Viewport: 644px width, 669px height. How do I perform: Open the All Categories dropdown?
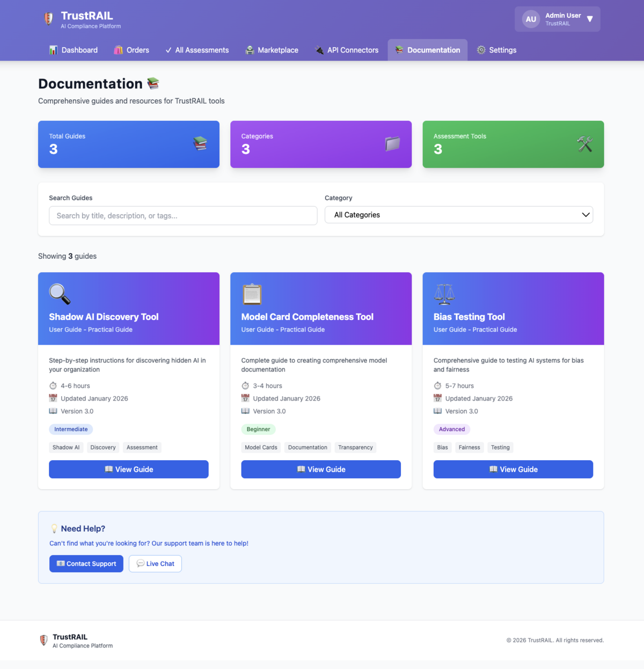[459, 215]
